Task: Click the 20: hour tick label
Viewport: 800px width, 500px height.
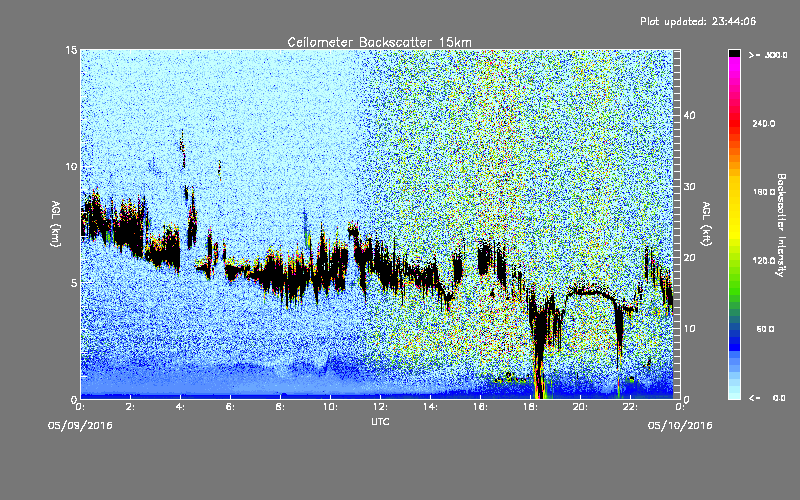Action: click(x=581, y=407)
